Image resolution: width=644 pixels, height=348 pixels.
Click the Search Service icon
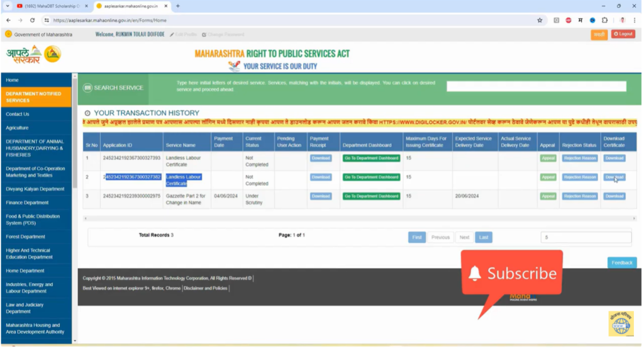(88, 87)
